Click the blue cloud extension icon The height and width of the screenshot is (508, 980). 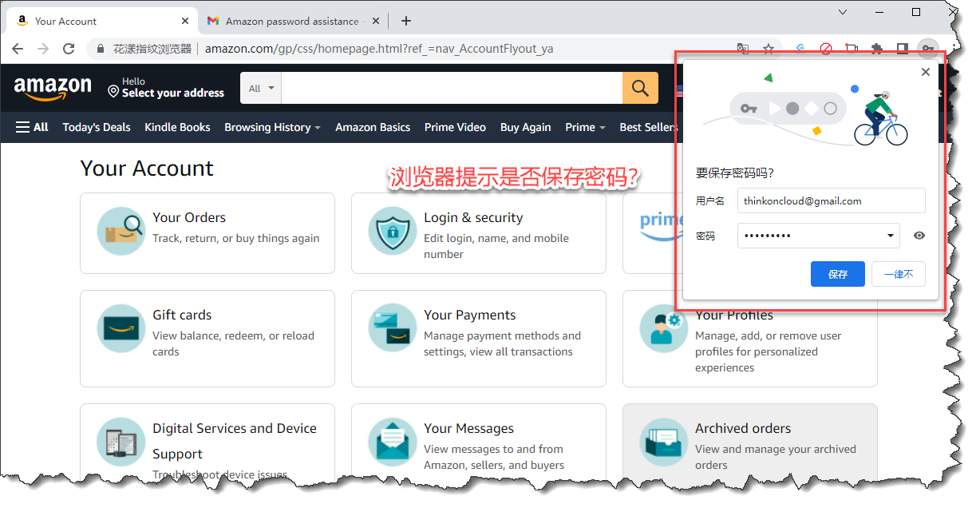pos(800,49)
